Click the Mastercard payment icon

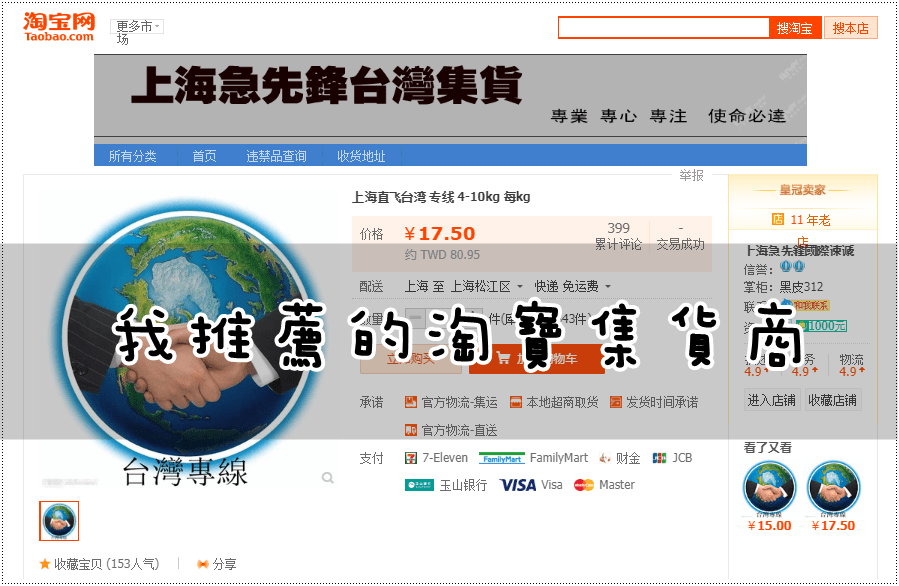pyautogui.click(x=584, y=484)
